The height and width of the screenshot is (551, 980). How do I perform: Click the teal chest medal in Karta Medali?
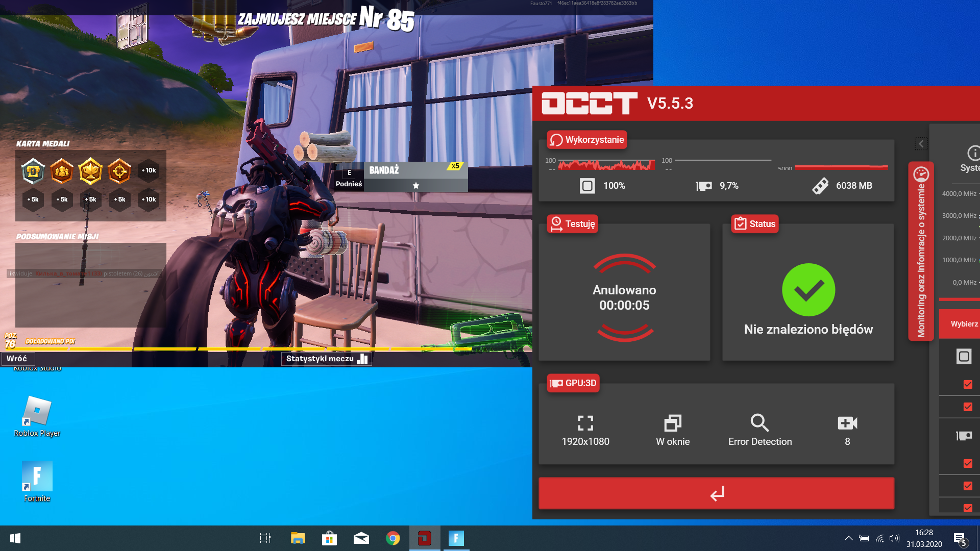[x=33, y=171]
